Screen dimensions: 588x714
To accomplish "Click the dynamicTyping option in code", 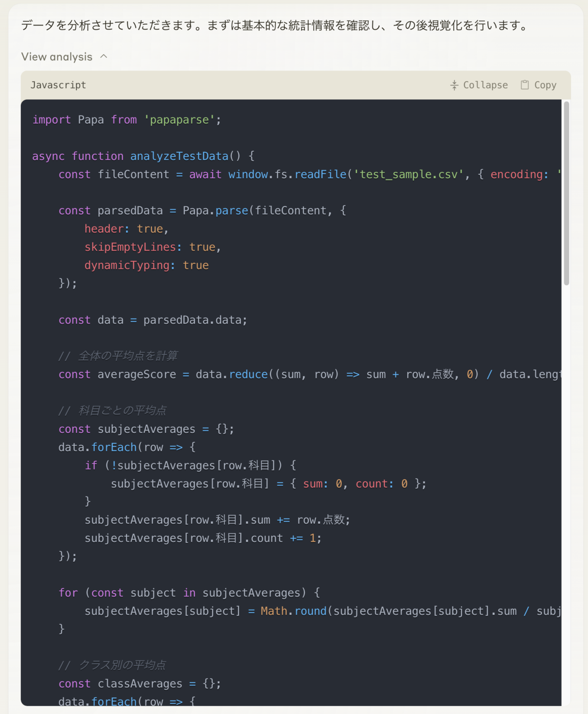I will (127, 265).
